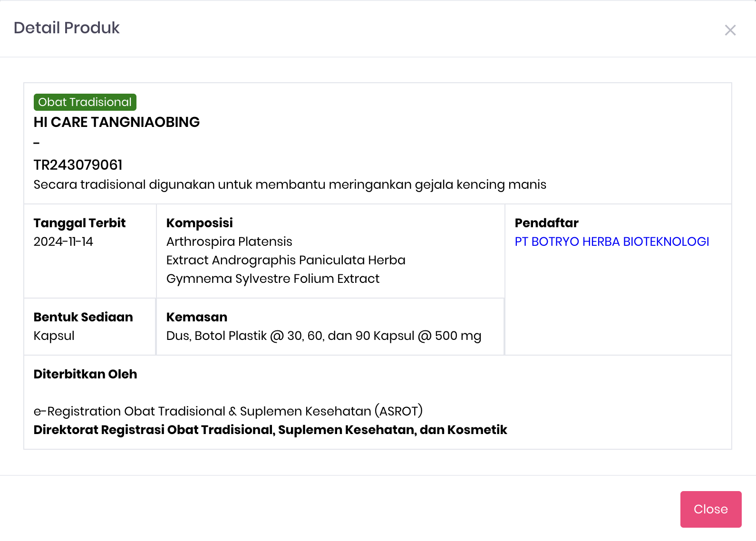Click the Komposisi heading

pos(199,223)
